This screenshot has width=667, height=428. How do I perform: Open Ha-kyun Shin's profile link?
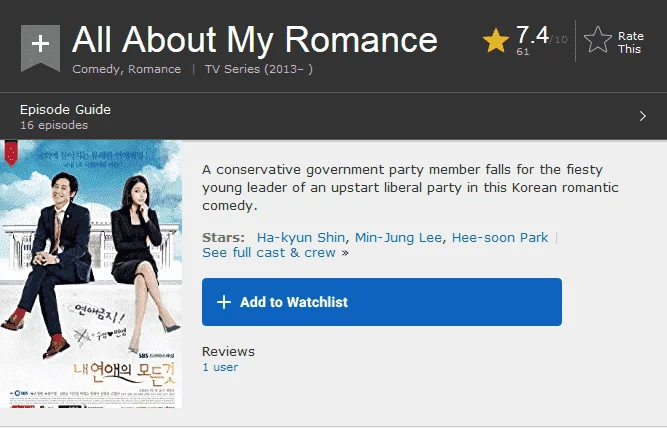tap(301, 237)
